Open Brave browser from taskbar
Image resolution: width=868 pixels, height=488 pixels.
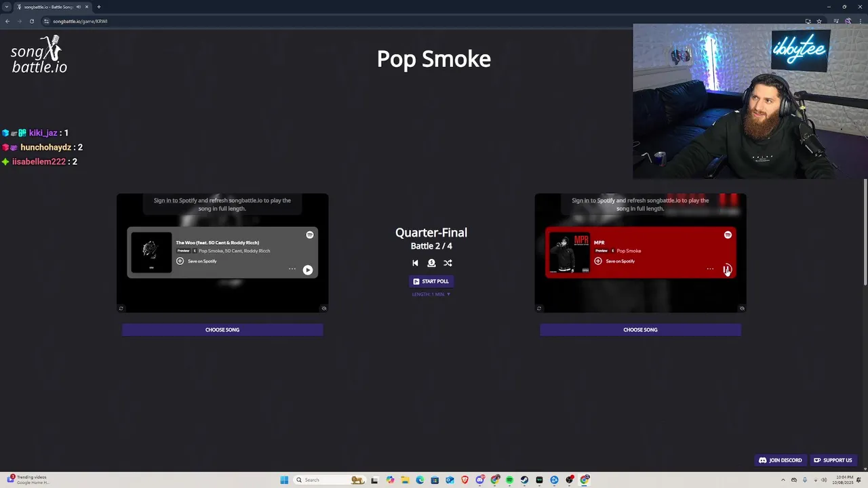point(465,480)
